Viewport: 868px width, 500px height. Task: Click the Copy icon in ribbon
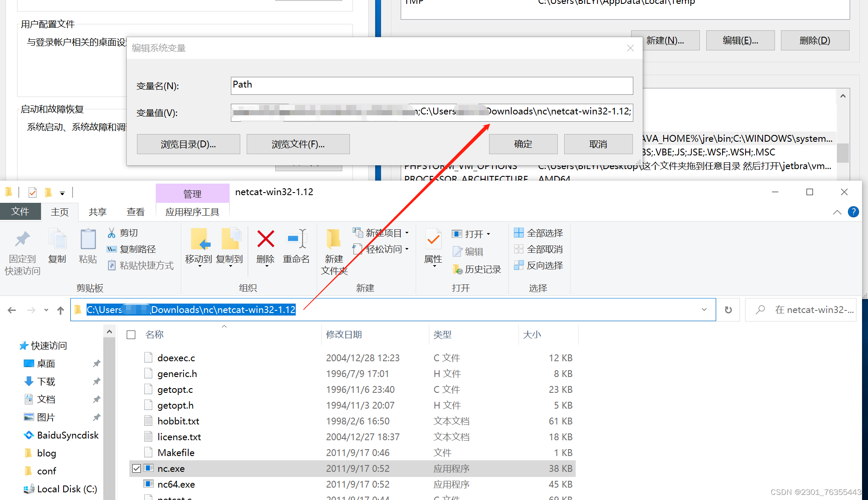pos(57,240)
